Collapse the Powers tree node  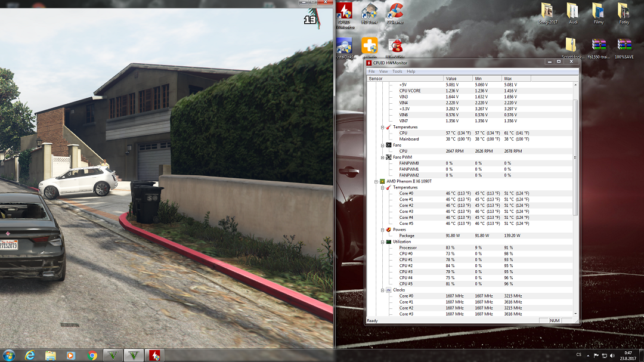point(382,230)
